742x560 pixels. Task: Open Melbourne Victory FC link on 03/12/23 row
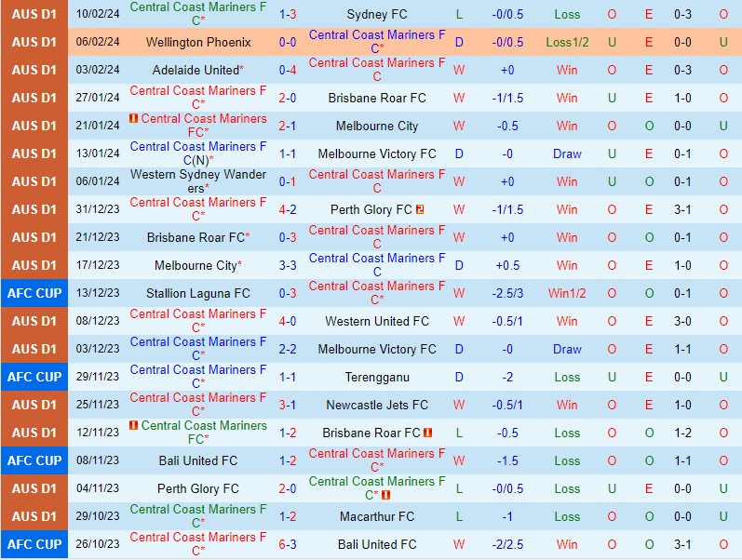377,349
